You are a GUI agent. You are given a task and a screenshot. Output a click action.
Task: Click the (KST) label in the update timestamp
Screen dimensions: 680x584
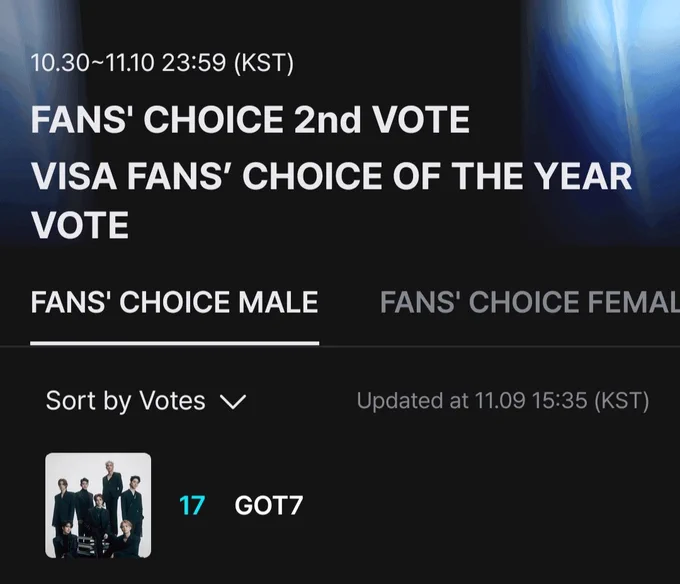tap(621, 401)
